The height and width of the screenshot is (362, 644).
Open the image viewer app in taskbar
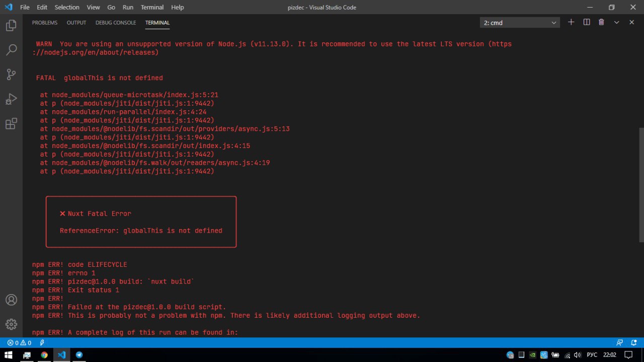[x=27, y=354]
